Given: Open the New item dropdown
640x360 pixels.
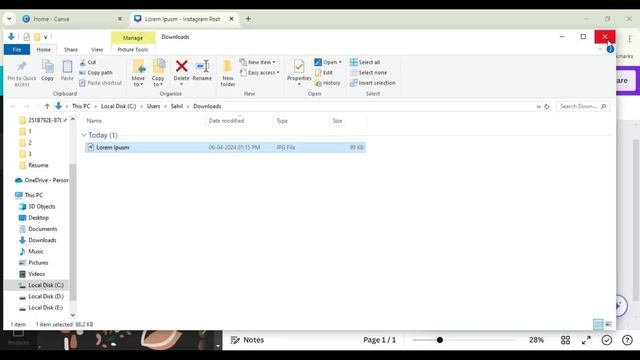Looking at the screenshot, I should 258,62.
